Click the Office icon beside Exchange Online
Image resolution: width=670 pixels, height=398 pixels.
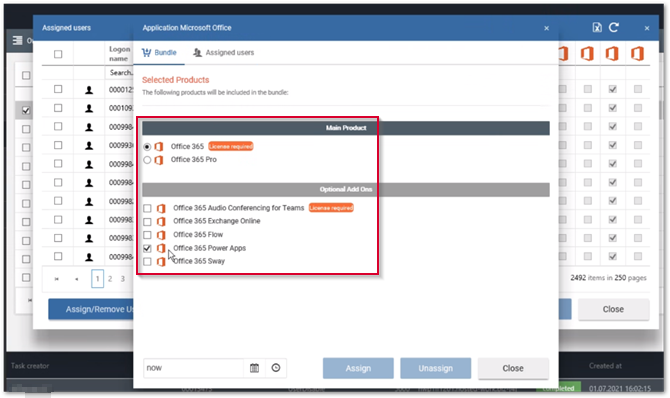(x=161, y=221)
